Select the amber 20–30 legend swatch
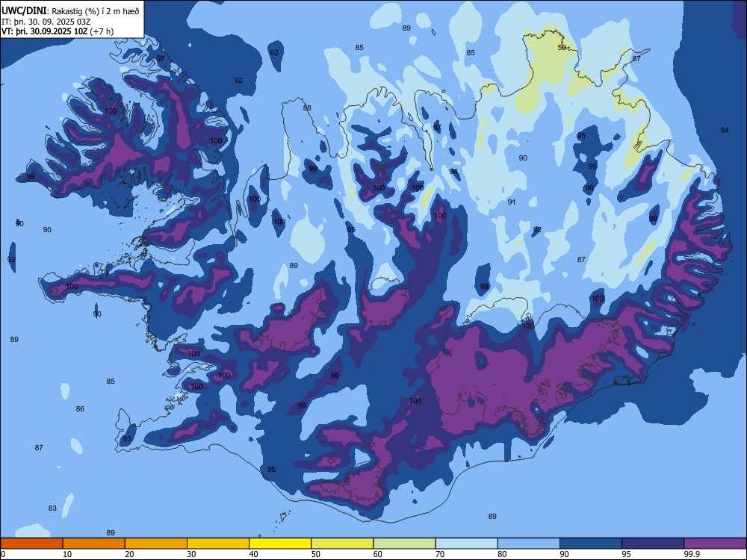The image size is (747, 560). click(x=156, y=544)
